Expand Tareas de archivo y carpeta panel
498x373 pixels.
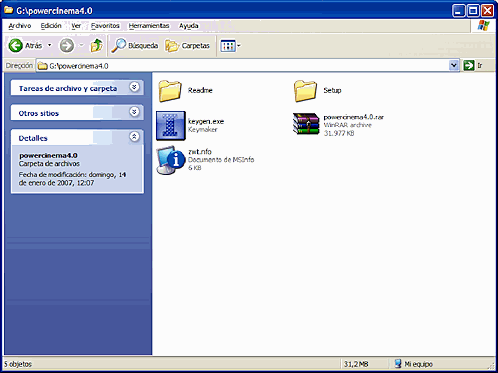134,87
